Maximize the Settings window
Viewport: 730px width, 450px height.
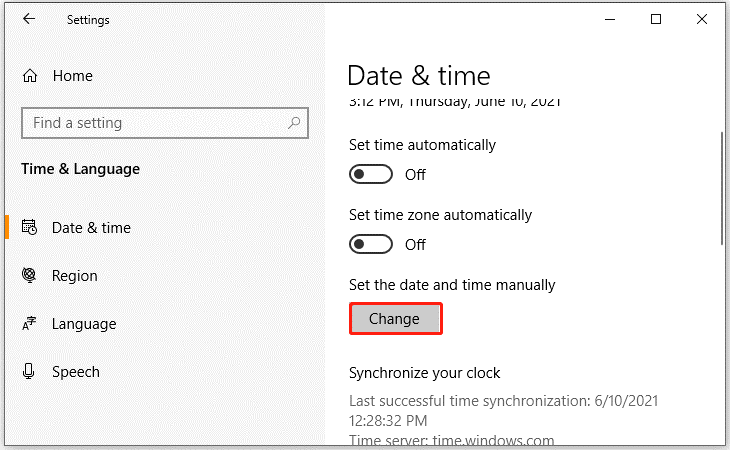(656, 19)
